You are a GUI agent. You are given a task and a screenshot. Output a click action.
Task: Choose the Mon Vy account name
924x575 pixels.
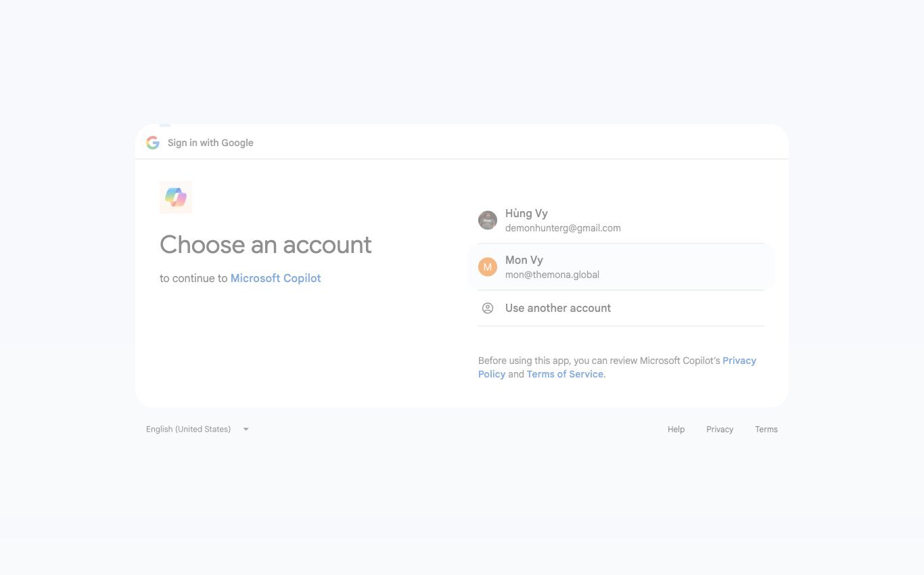coord(524,260)
